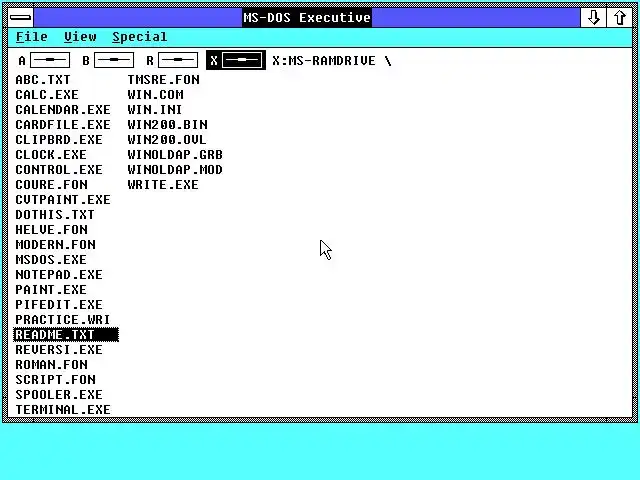Select WIN200.BIN file
The height and width of the screenshot is (480, 640).
click(167, 124)
